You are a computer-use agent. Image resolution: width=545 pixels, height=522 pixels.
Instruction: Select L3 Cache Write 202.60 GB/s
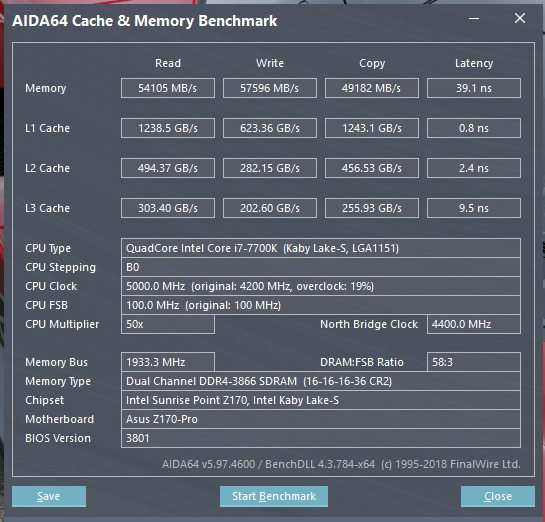click(270, 208)
